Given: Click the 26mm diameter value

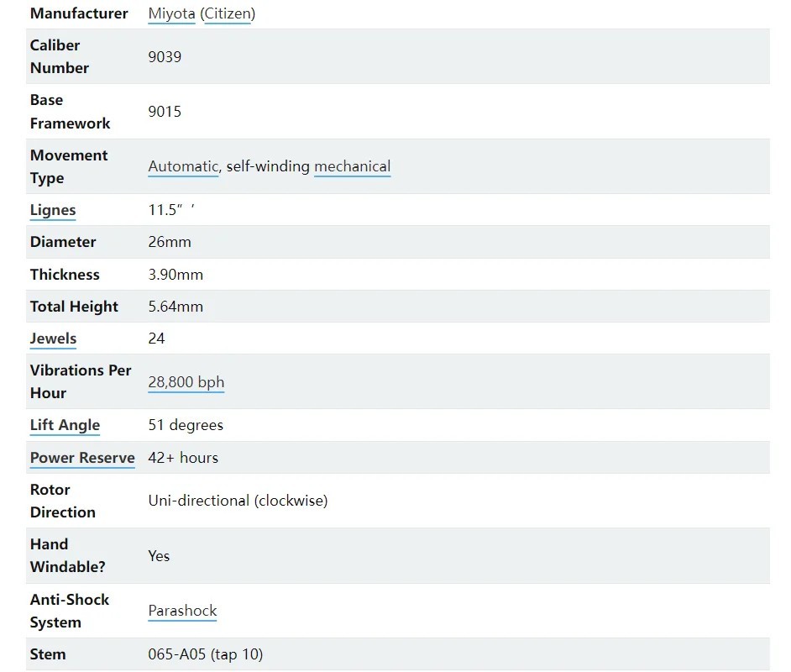Looking at the screenshot, I should tap(170, 242).
